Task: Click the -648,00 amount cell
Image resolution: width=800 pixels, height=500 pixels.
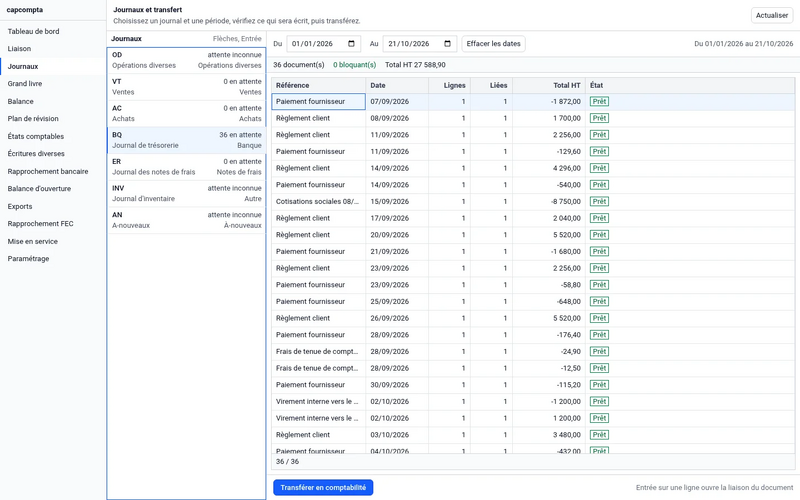Action: point(549,302)
